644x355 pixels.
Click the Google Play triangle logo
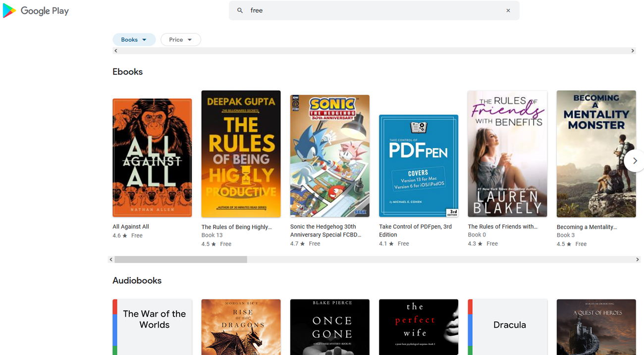click(x=8, y=10)
